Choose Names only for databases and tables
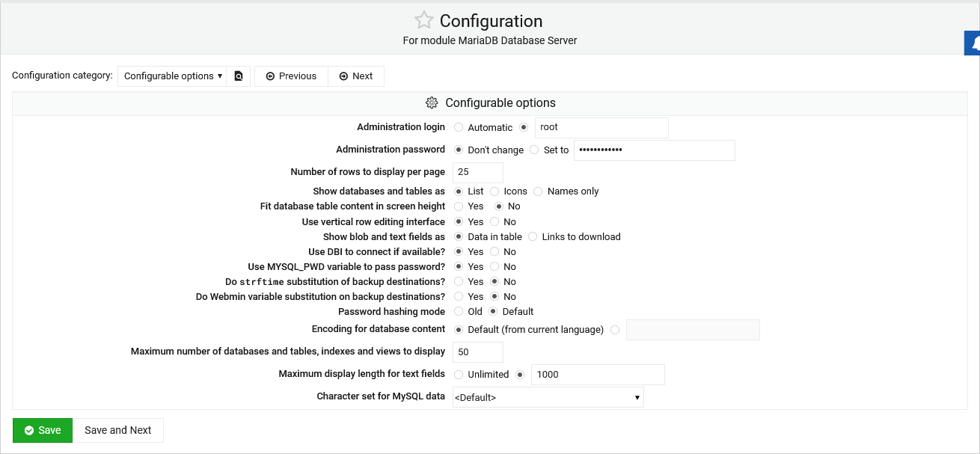This screenshot has width=980, height=454. click(x=538, y=191)
